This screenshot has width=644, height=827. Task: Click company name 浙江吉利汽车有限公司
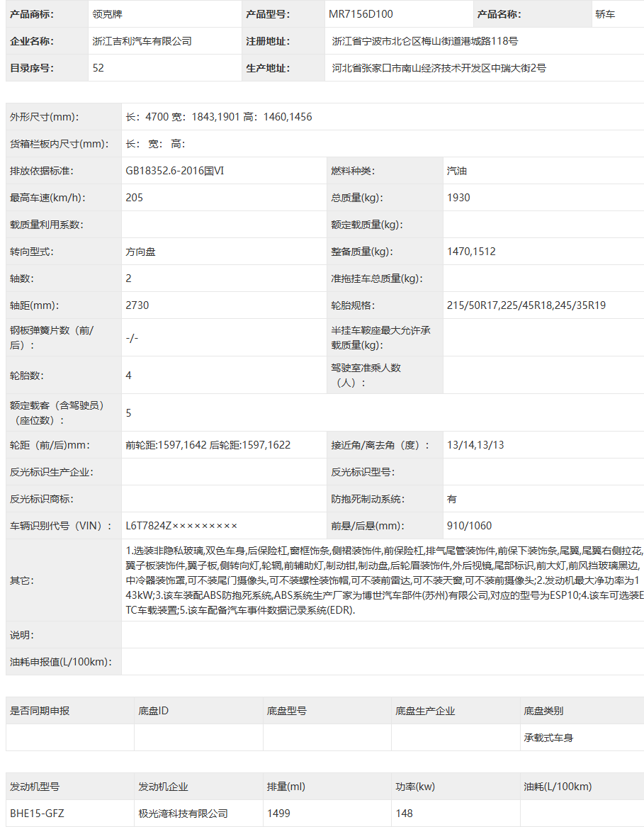(x=142, y=41)
